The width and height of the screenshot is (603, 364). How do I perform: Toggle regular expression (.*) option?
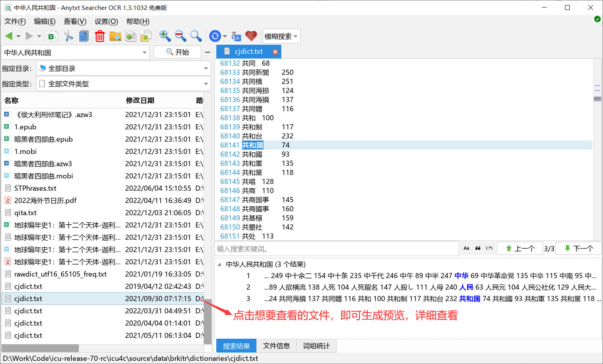coord(489,248)
